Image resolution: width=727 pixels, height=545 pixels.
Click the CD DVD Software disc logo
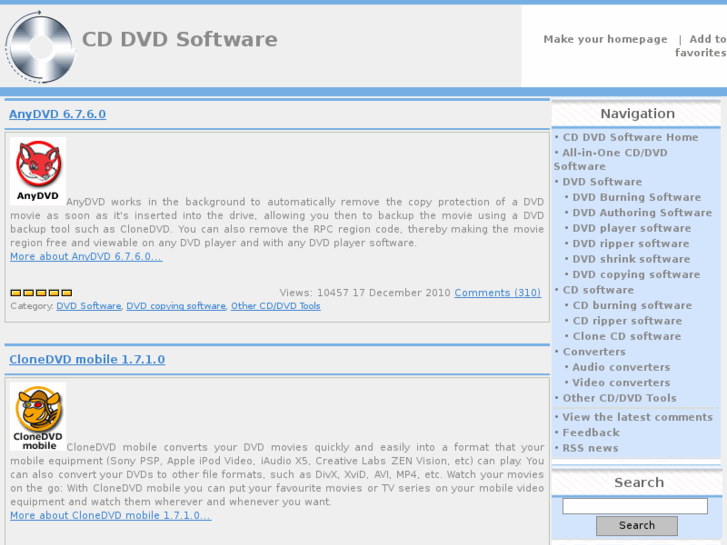coord(41,47)
